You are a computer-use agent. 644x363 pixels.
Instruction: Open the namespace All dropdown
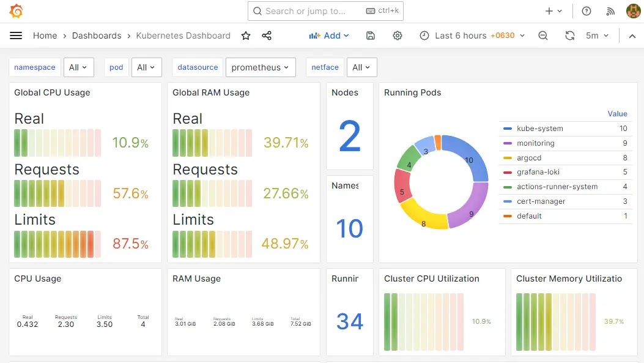78,67
